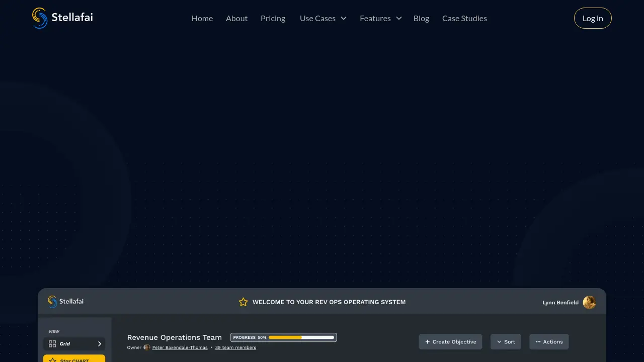Open the Sort dropdown
The height and width of the screenshot is (362, 644).
[x=506, y=341]
